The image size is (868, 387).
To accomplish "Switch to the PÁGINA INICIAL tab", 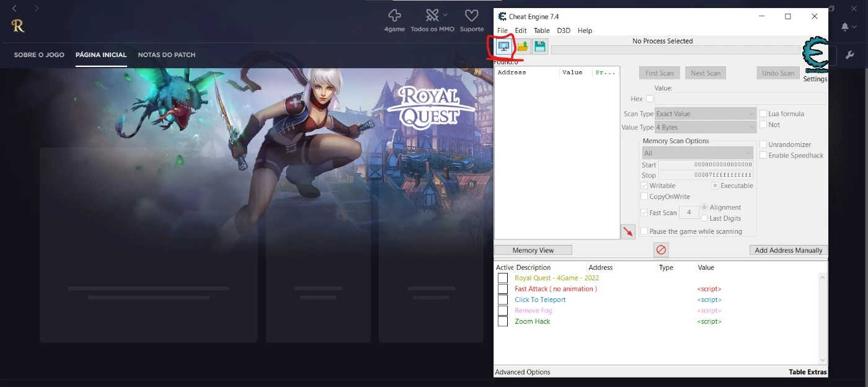I will click(101, 55).
